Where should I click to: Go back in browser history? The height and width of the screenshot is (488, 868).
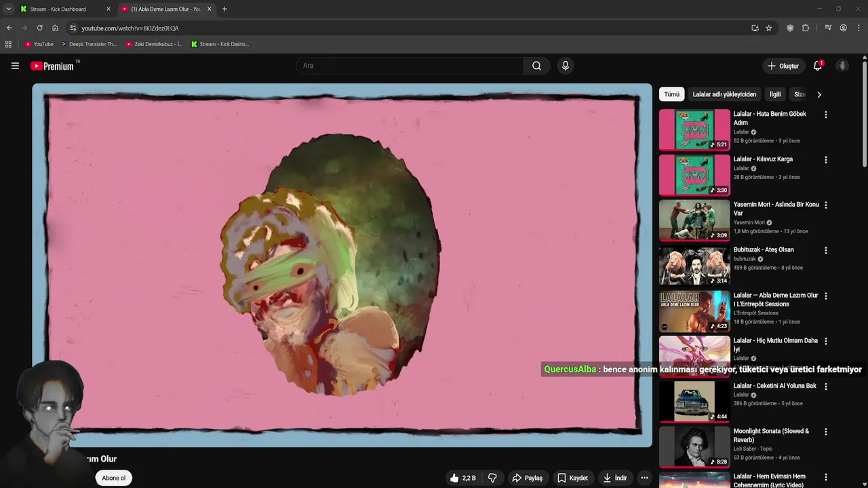point(9,28)
